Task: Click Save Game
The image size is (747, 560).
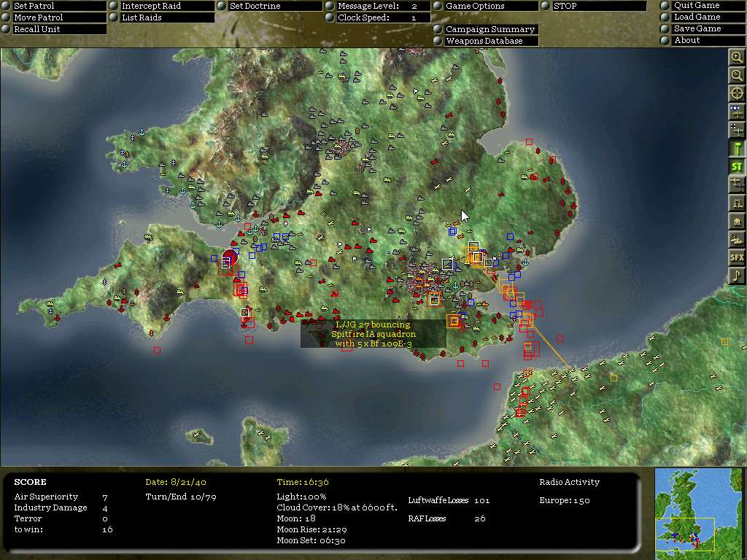Action: click(708, 28)
